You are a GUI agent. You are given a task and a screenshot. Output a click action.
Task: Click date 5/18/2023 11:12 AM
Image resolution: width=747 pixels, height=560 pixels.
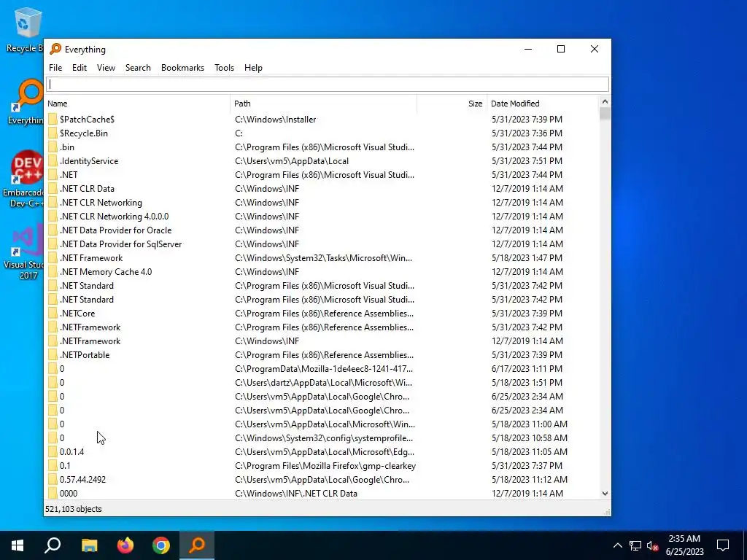[x=530, y=480]
